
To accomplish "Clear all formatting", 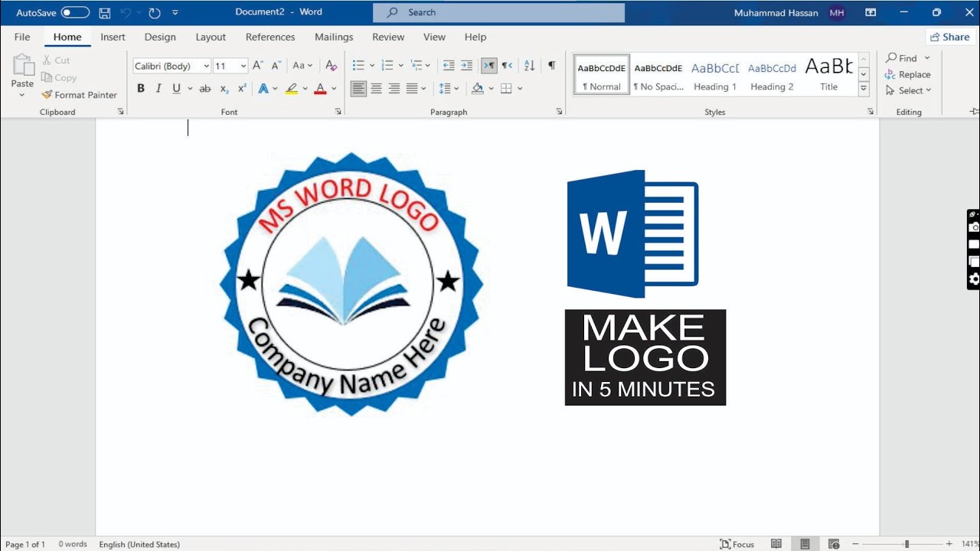I will click(x=331, y=66).
